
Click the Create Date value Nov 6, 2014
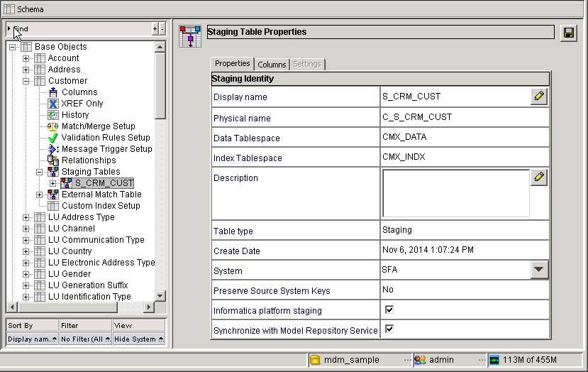[x=428, y=250]
